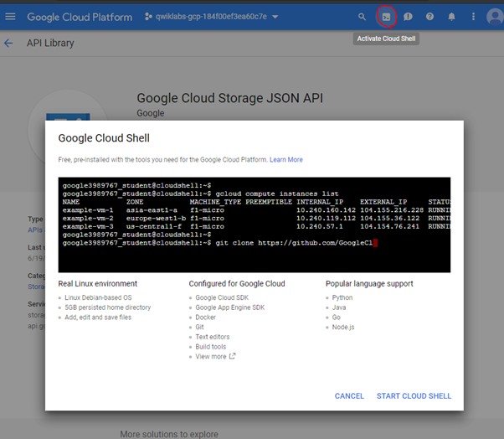Screen dimensions: 504x439
Task: Click 'Google' publisher name under API title
Action: [x=151, y=113]
